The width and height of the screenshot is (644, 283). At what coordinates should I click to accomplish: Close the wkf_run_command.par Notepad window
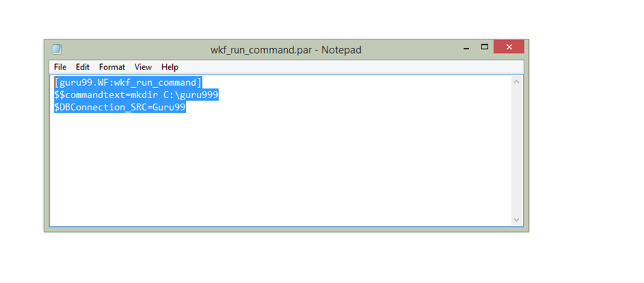[509, 48]
